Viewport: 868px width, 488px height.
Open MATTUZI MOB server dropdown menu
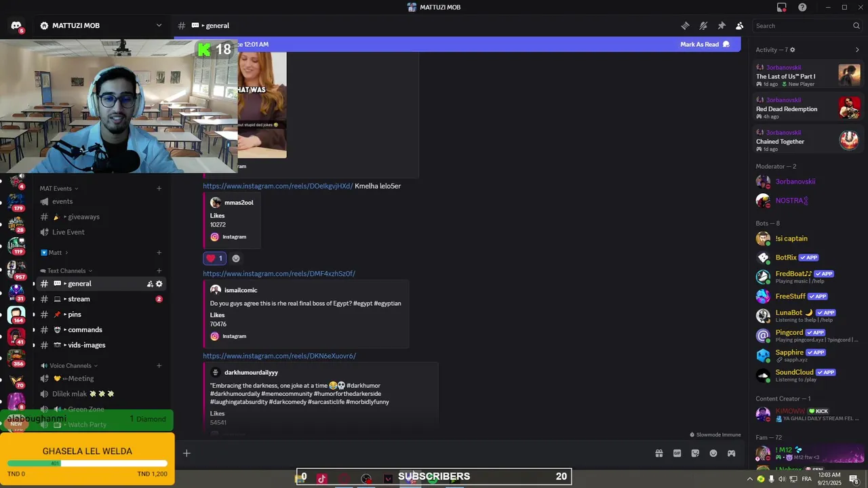(102, 26)
